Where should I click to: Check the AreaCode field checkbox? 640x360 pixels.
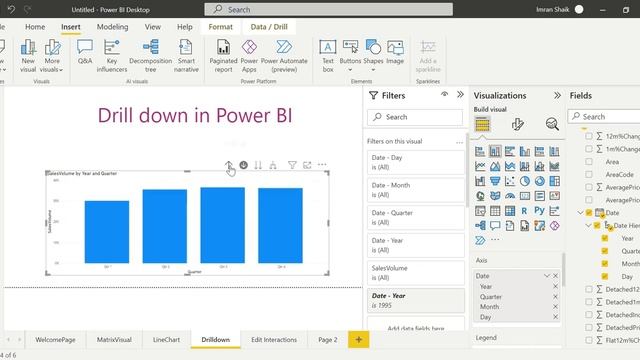click(x=589, y=174)
